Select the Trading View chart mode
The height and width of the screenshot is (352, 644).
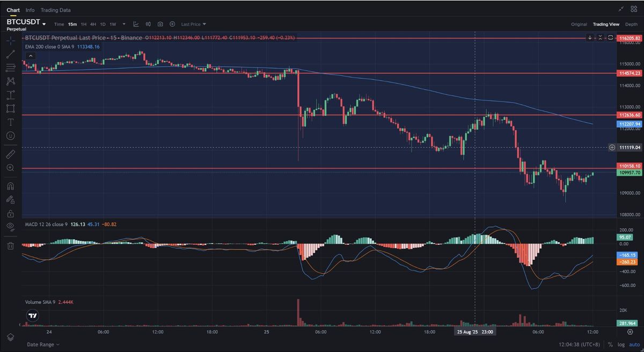pyautogui.click(x=606, y=24)
